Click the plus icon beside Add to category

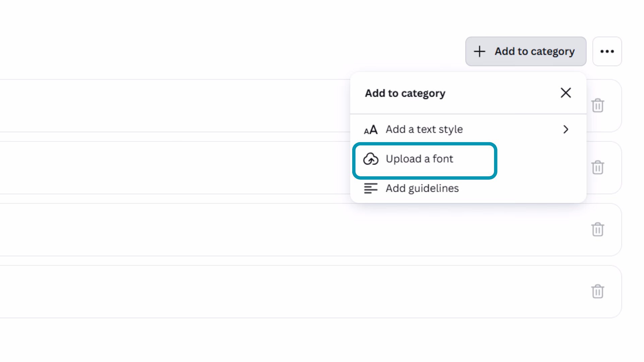tap(479, 51)
